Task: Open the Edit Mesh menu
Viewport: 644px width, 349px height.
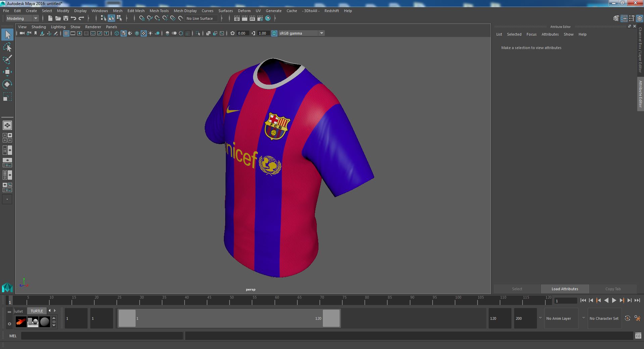Action: [x=136, y=11]
